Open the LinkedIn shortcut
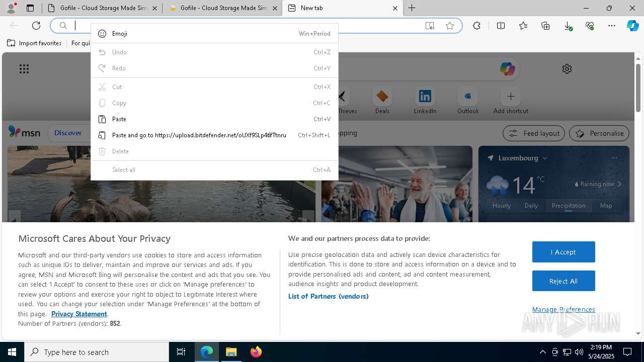 (425, 101)
